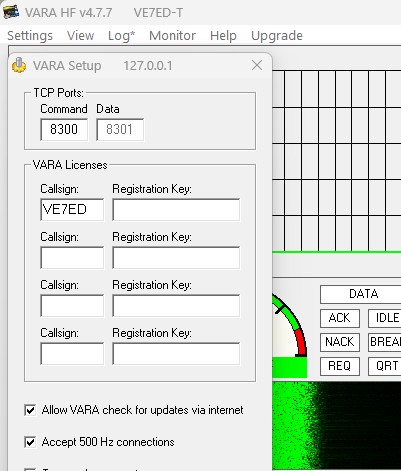Open the Upgrade menu

click(x=277, y=36)
